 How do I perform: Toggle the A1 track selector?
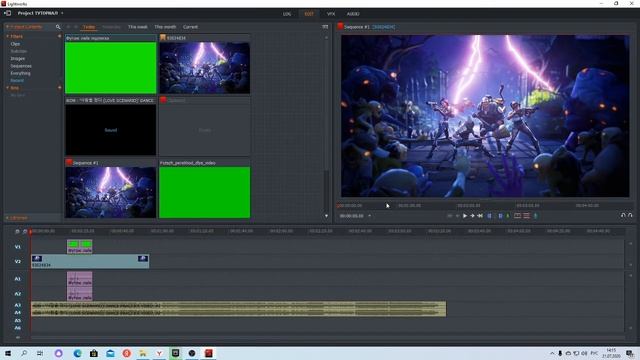click(18, 279)
